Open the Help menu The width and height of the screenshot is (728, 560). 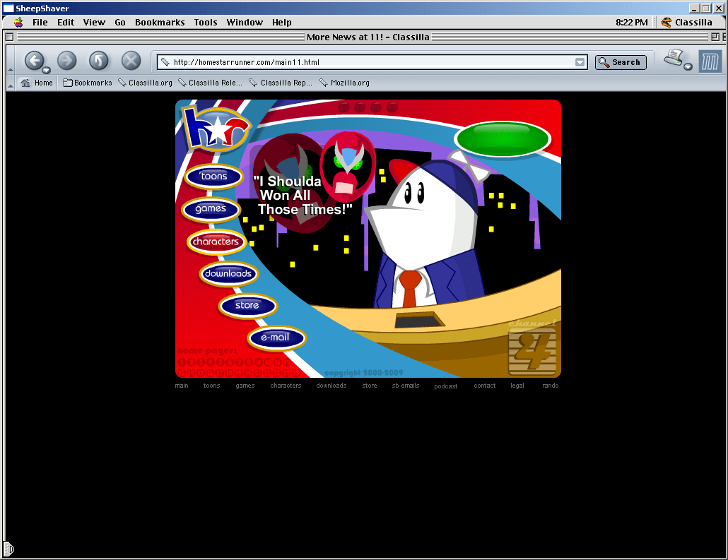pyautogui.click(x=282, y=23)
